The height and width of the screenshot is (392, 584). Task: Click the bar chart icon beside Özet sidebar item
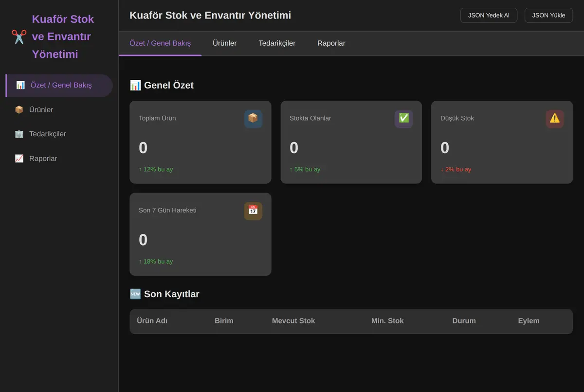point(20,85)
